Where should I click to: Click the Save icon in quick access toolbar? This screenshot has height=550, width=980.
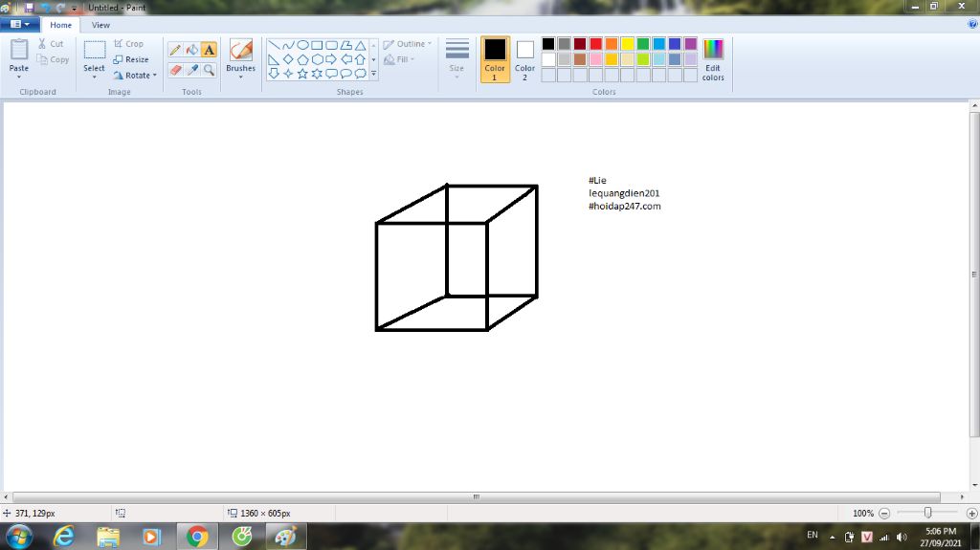[30, 8]
